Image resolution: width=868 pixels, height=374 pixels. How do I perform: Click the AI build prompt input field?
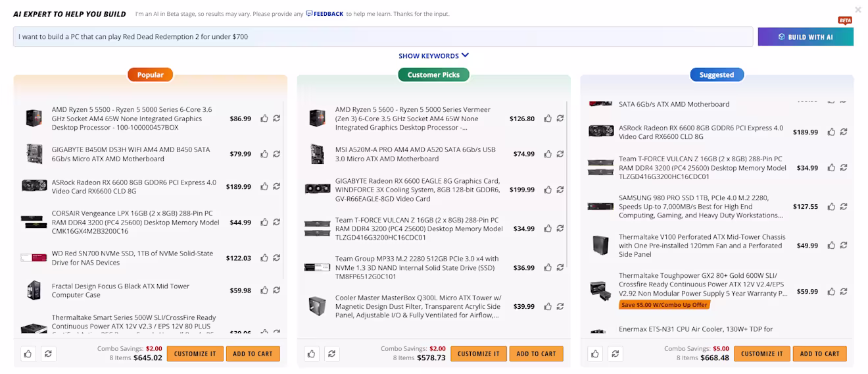tap(383, 37)
